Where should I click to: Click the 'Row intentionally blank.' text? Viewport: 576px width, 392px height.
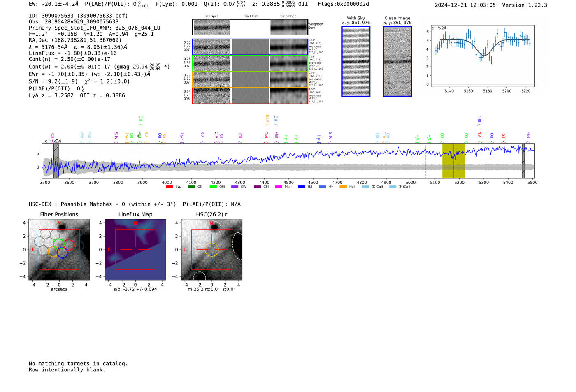(67, 370)
